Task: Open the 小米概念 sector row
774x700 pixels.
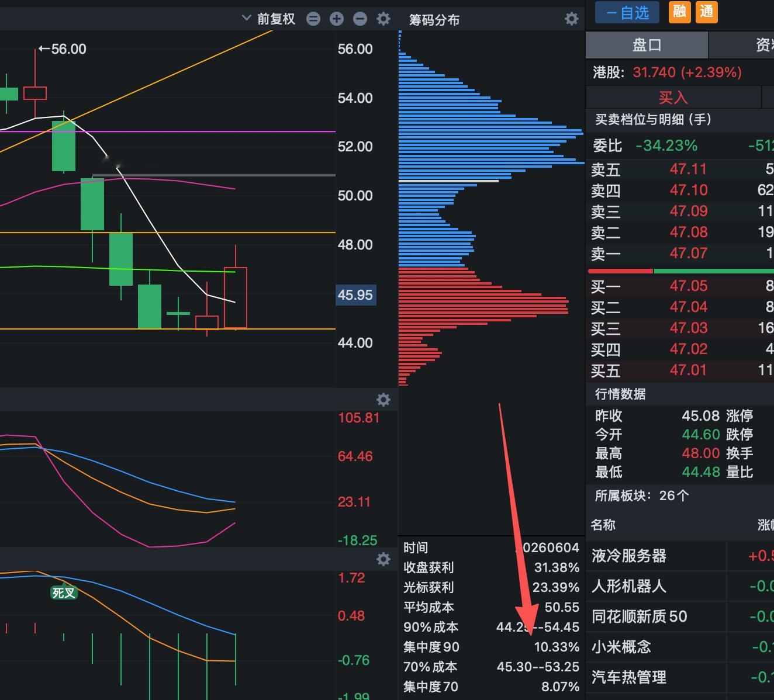Action: coord(680,647)
